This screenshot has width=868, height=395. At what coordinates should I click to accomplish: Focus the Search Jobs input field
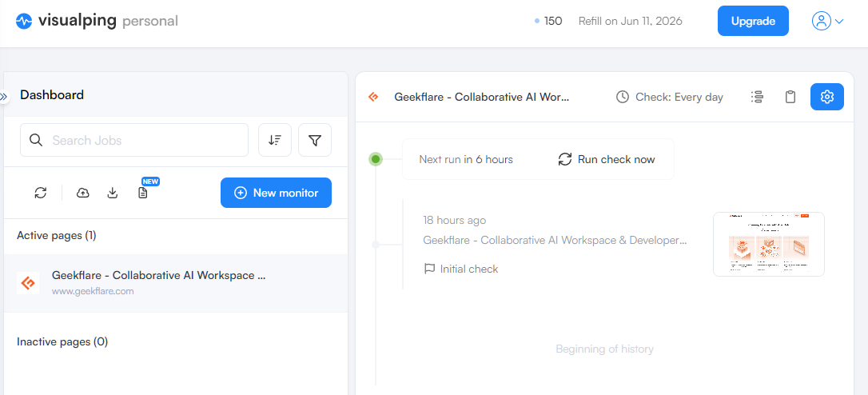click(134, 140)
